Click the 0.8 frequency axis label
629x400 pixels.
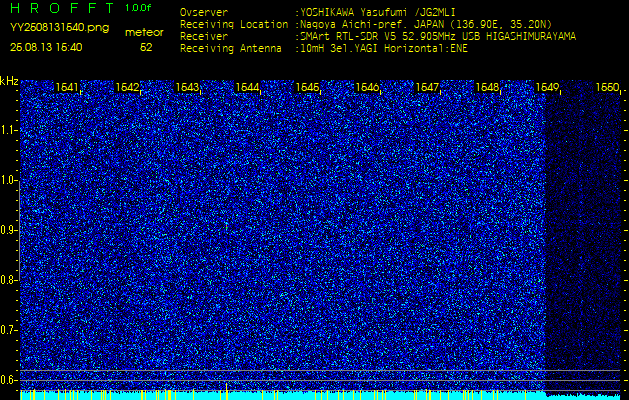tap(9, 280)
